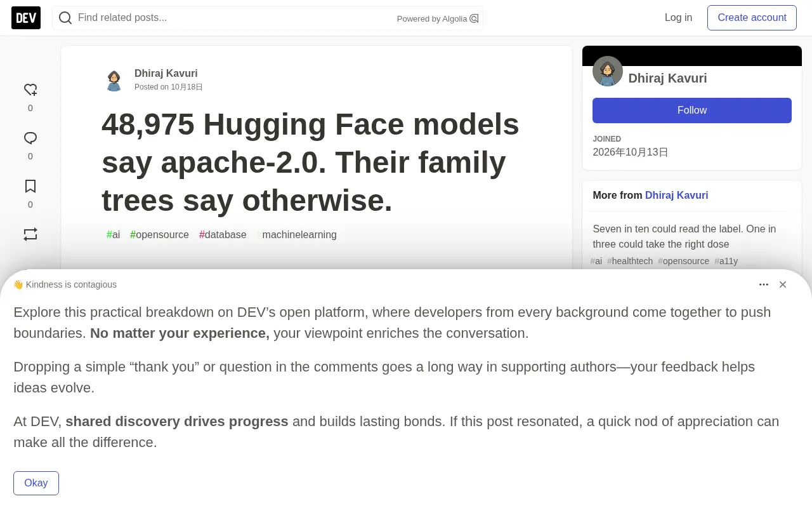
Task: Dismiss the Kindness is contagious banner
Action: [783, 284]
